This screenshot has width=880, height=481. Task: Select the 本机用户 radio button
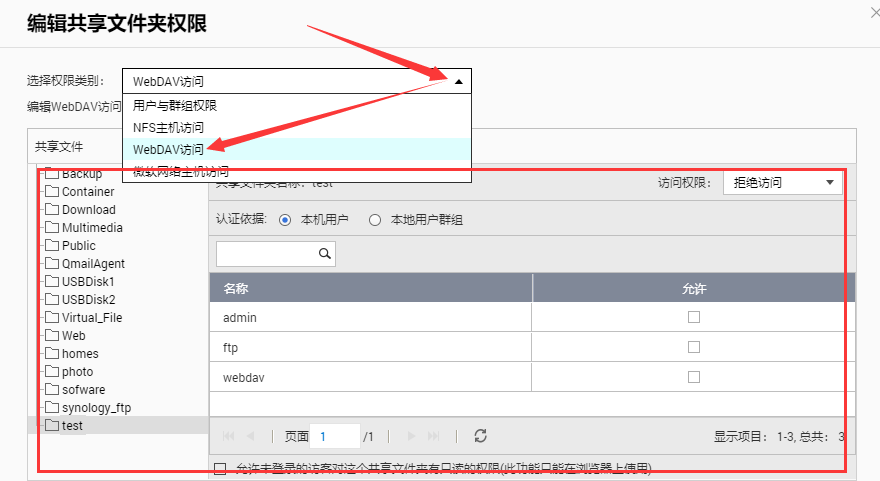285,220
